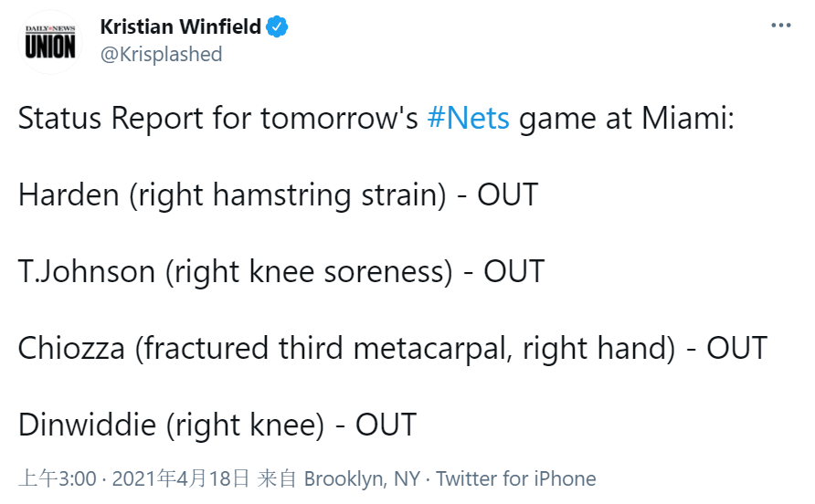
Task: Open the Brooklyn, NY location link
Action: [361, 478]
